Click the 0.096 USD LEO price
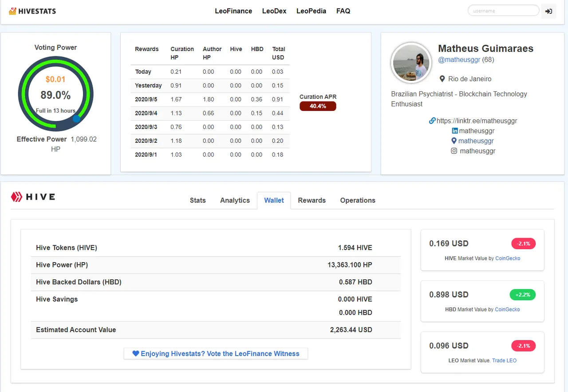The width and height of the screenshot is (568, 392). [x=449, y=345]
